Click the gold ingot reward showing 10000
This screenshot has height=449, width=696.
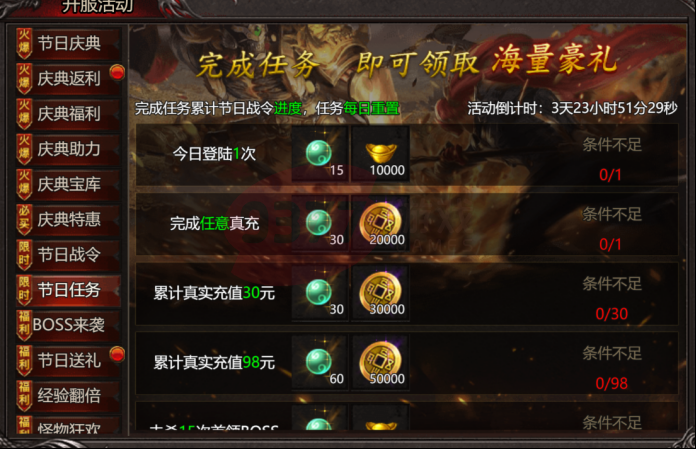point(380,154)
